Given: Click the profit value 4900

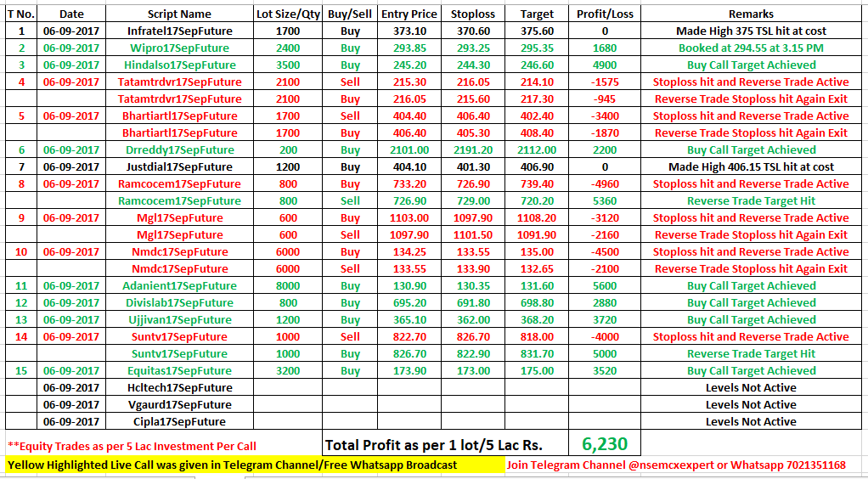Looking at the screenshot, I should 605,65.
